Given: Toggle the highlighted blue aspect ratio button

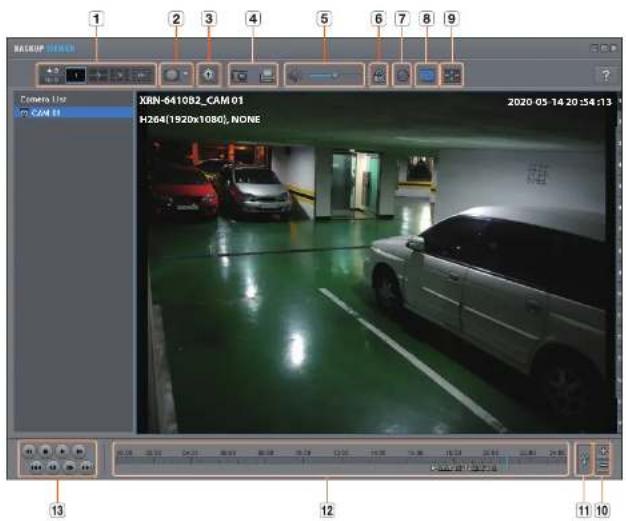Looking at the screenshot, I should pyautogui.click(x=426, y=75).
